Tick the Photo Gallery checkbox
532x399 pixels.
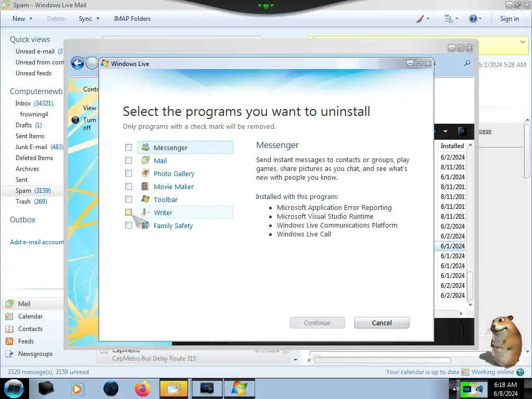pyautogui.click(x=129, y=174)
